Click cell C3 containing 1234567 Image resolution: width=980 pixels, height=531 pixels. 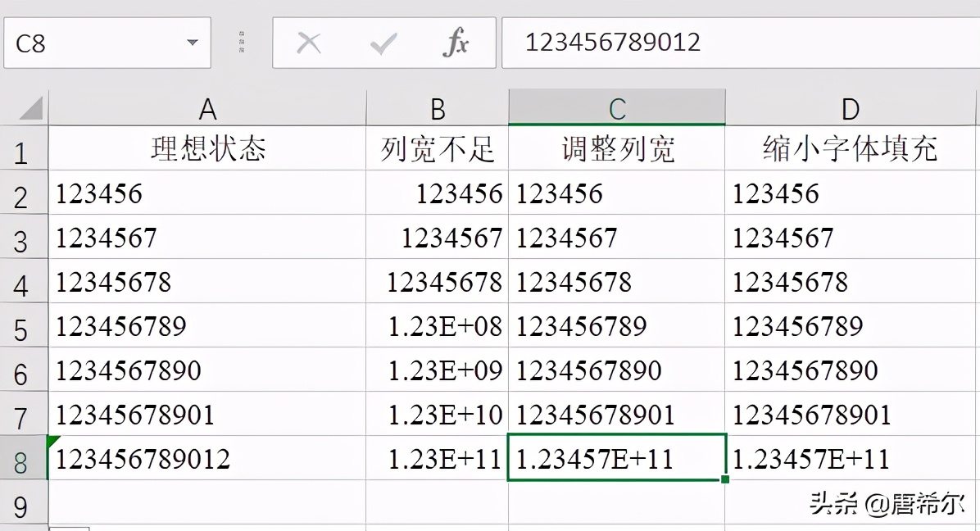click(617, 238)
